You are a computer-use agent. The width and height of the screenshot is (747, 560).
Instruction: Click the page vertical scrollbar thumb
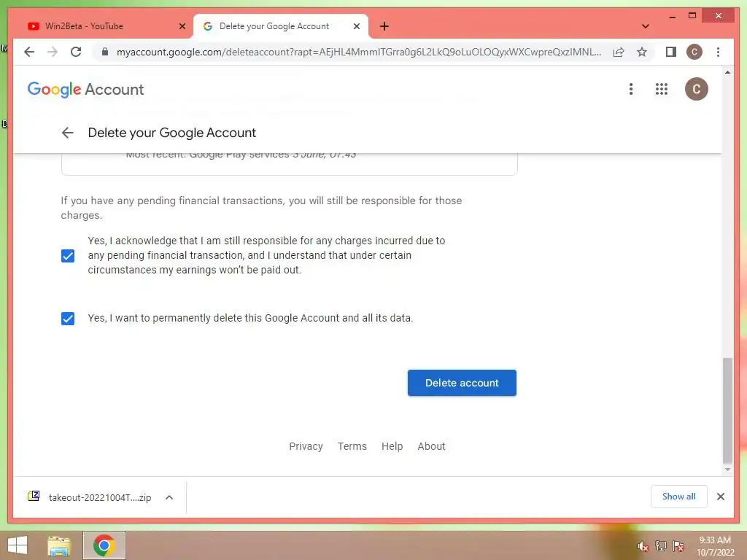[727, 411]
